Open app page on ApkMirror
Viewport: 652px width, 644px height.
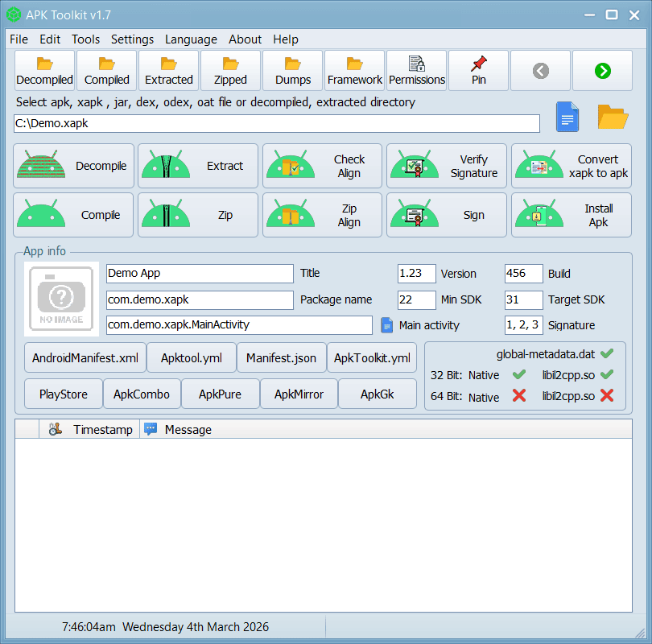coord(299,394)
